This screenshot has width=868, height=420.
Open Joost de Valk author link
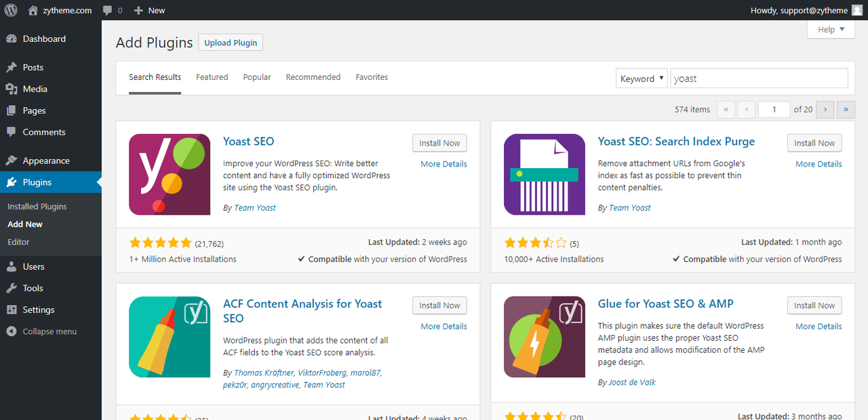coord(632,382)
